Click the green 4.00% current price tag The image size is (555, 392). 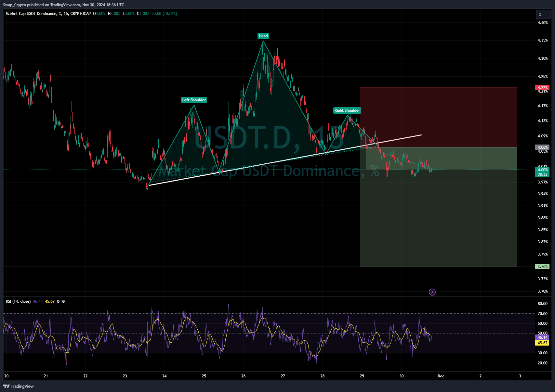pos(542,170)
